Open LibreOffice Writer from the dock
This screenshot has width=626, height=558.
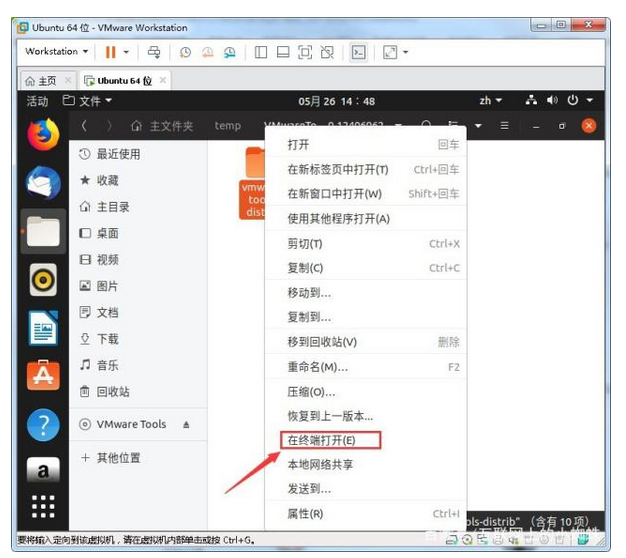pyautogui.click(x=43, y=328)
